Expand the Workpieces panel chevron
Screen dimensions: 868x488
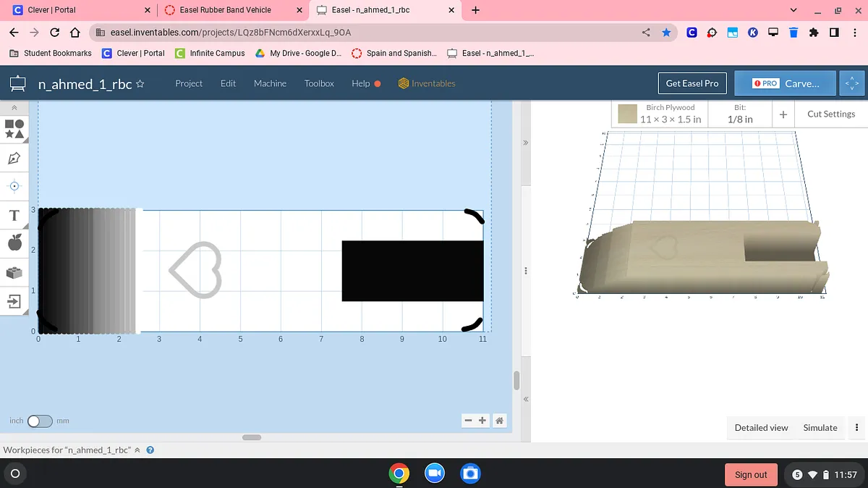point(137,450)
